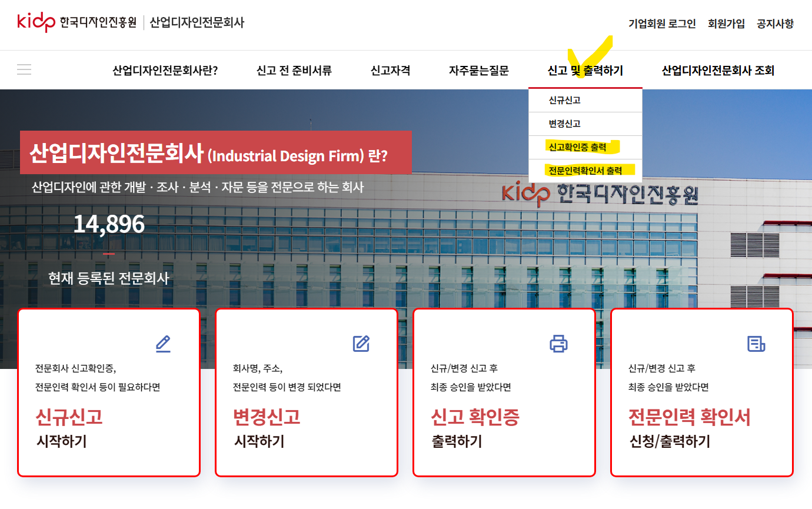Open 공지사항 link in header
The image size is (812, 509).
[775, 24]
